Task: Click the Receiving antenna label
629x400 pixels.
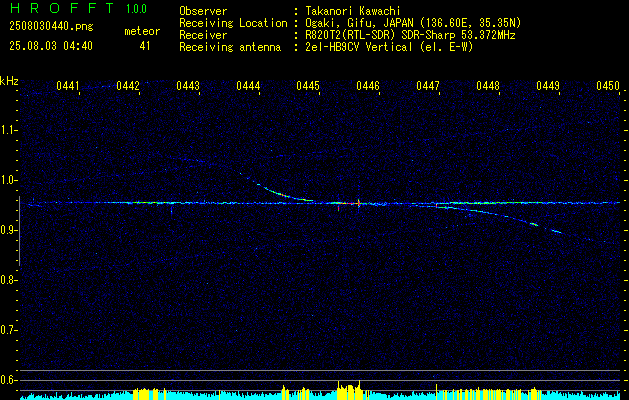Action: 230,47
